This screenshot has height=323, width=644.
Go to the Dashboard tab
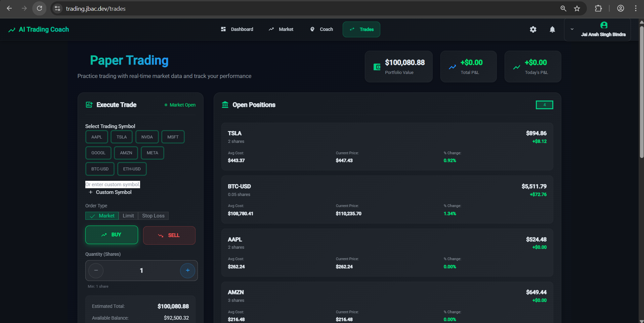click(237, 30)
